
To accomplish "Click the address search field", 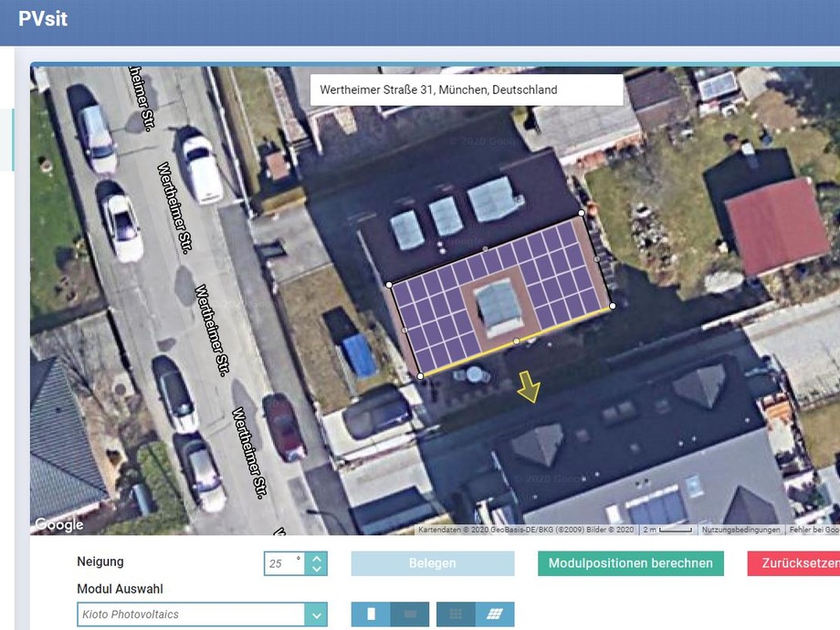I will tap(467, 90).
